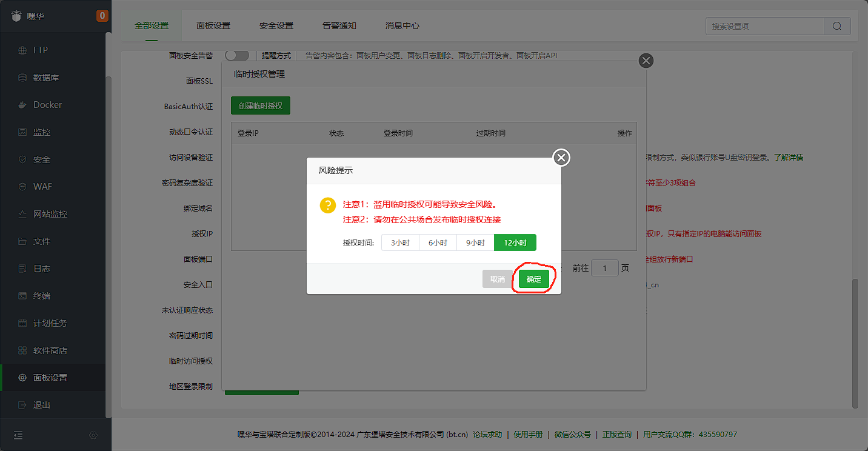Open the 论坛求助 footer link
The height and width of the screenshot is (451, 868).
point(487,435)
